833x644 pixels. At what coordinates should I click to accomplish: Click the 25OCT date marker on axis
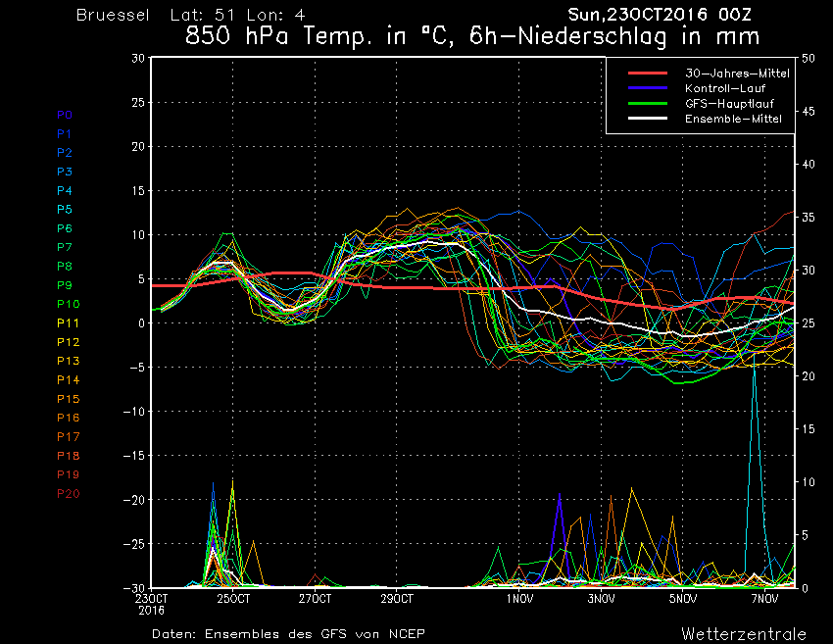point(232,599)
